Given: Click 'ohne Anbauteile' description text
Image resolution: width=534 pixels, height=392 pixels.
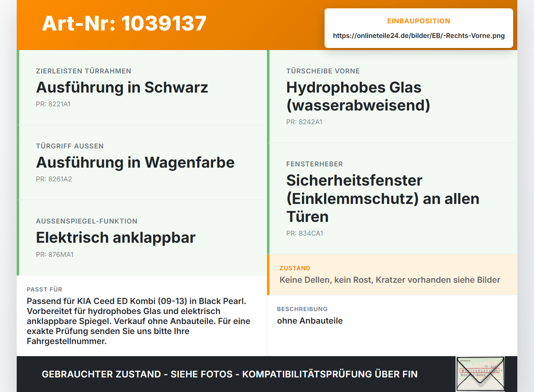Looking at the screenshot, I should coord(310,321).
